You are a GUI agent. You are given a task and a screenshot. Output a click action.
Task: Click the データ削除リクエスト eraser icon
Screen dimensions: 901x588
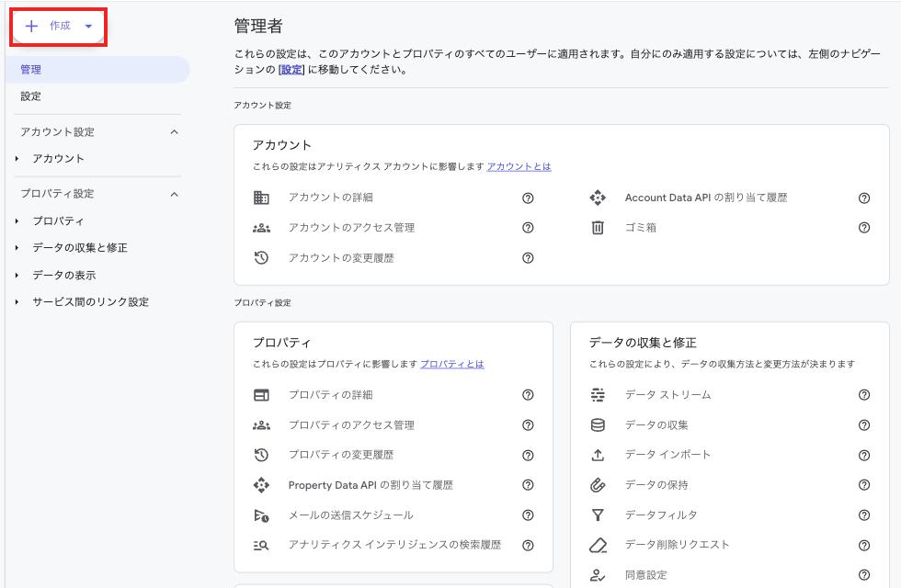coord(598,545)
